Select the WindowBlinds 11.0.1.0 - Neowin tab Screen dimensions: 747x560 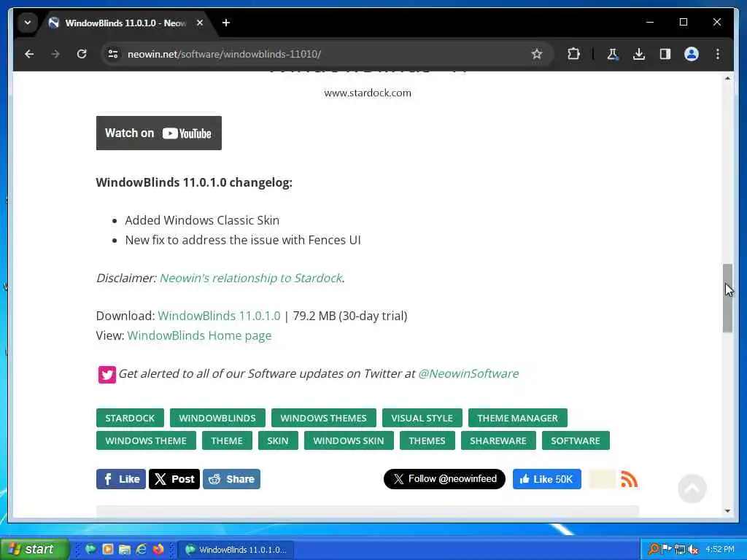[126, 23]
